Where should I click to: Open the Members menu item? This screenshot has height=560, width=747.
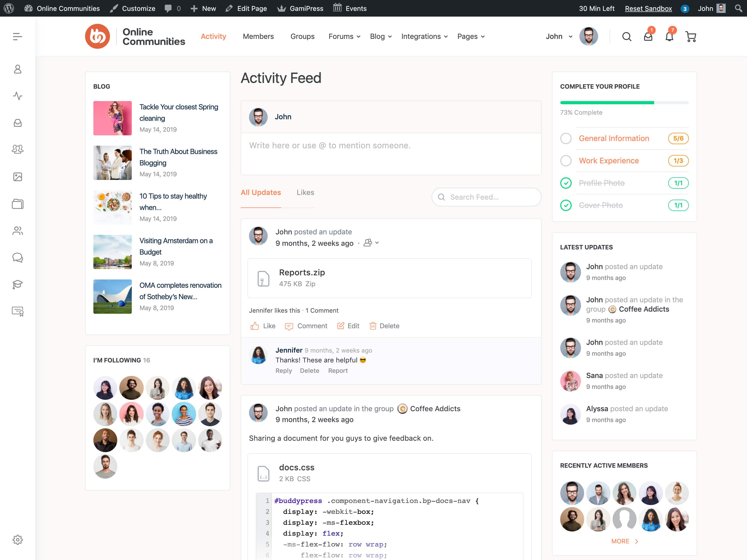click(258, 37)
